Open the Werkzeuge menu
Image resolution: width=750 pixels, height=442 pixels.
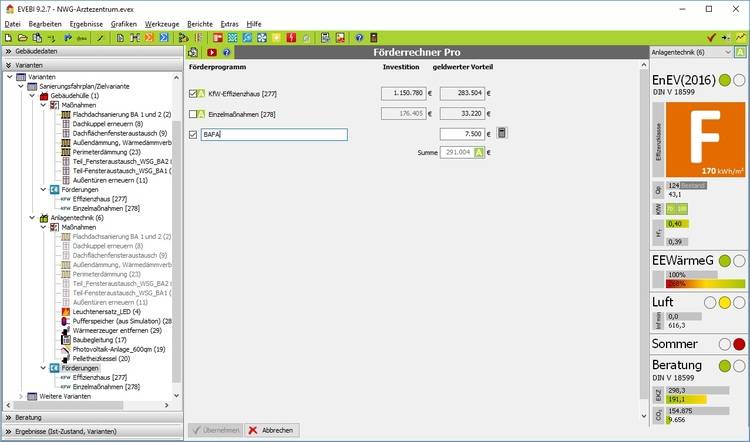(x=162, y=22)
